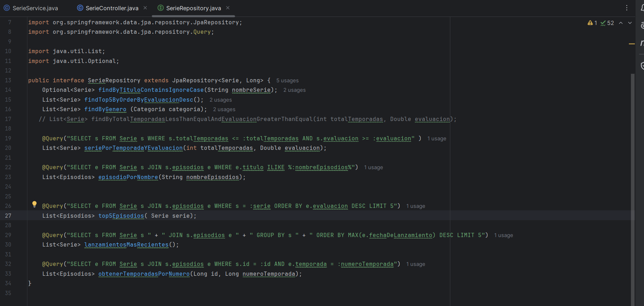Click the yellow warning stripe marker in scrollbar
This screenshot has width=644, height=306.
[x=632, y=44]
